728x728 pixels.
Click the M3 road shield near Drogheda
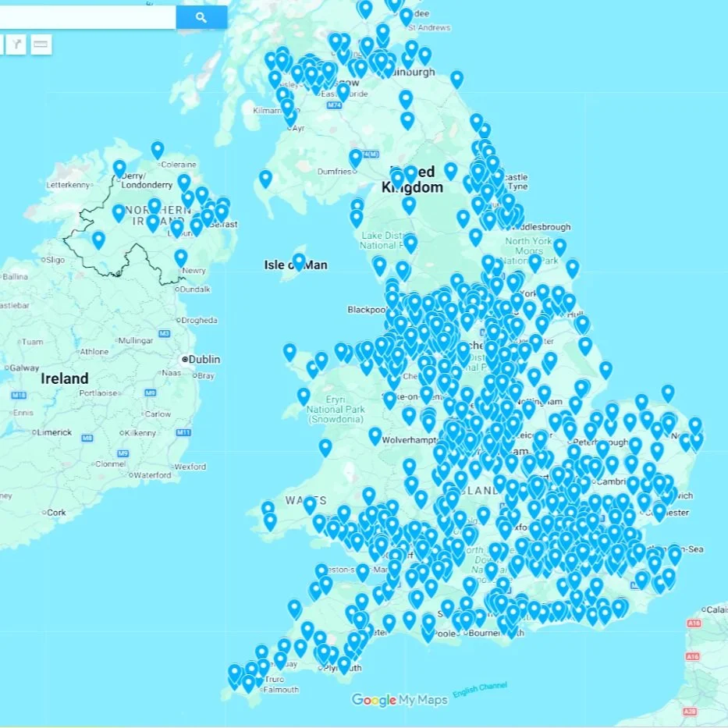click(165, 333)
